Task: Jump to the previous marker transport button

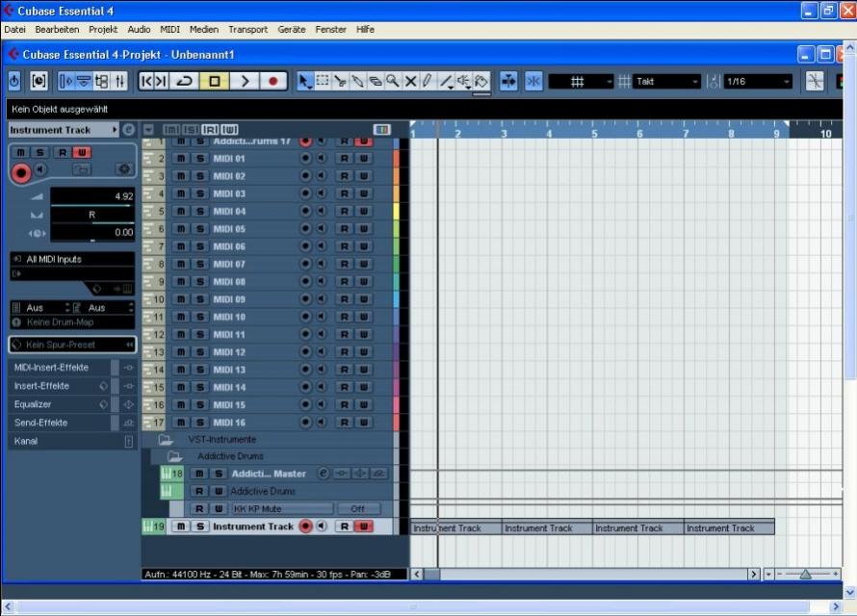Action: tap(146, 82)
